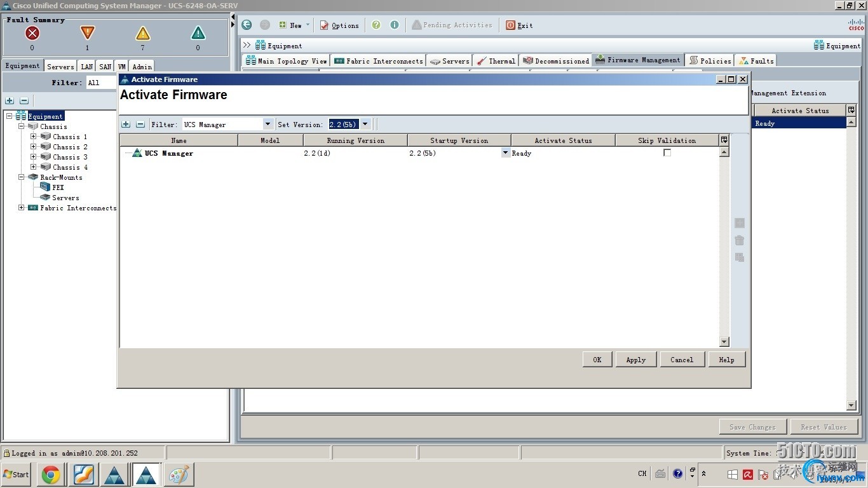Open help via the toolbar question-mark icon
868x488 pixels.
[x=376, y=25]
